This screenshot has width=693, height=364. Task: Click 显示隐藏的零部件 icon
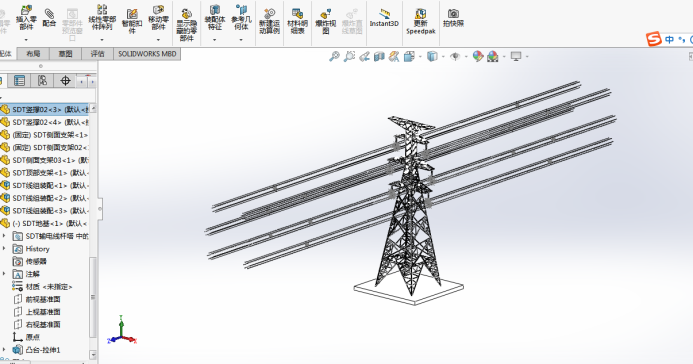click(187, 14)
